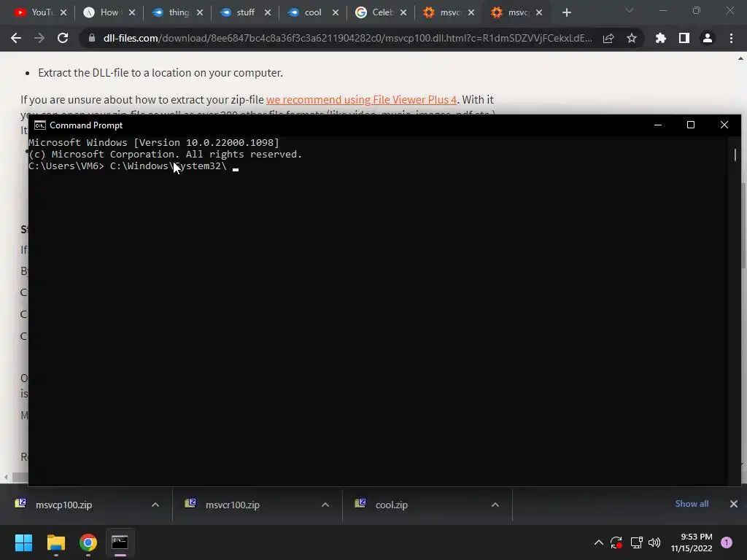This screenshot has width=747, height=560.
Task: Click the sync status tray icon
Action: [x=616, y=542]
